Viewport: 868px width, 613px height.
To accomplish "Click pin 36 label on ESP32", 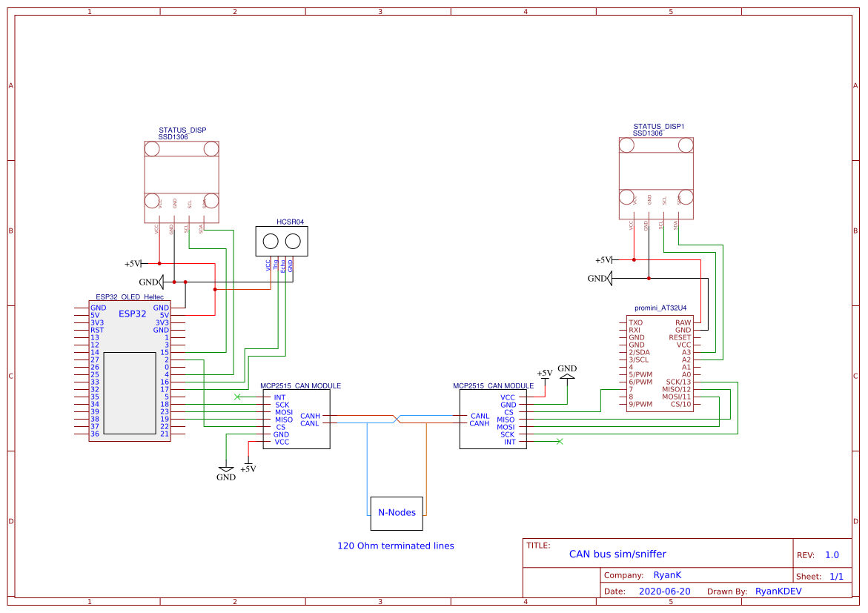I will point(95,434).
